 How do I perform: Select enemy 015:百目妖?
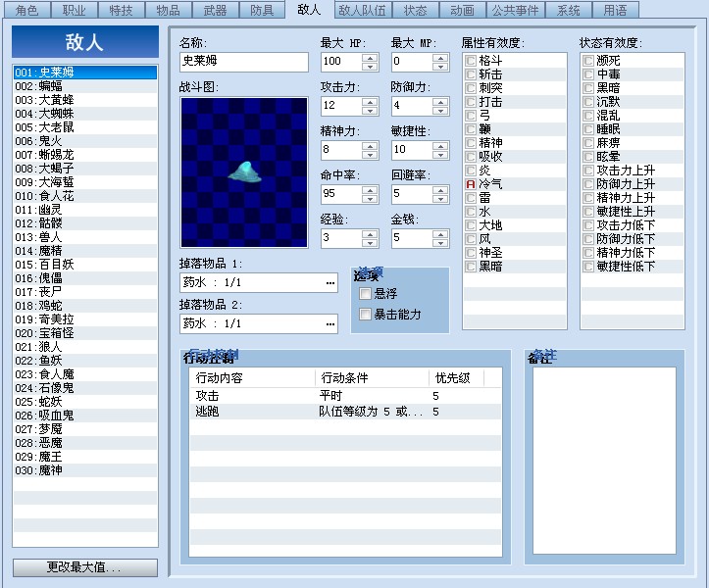pyautogui.click(x=85, y=265)
